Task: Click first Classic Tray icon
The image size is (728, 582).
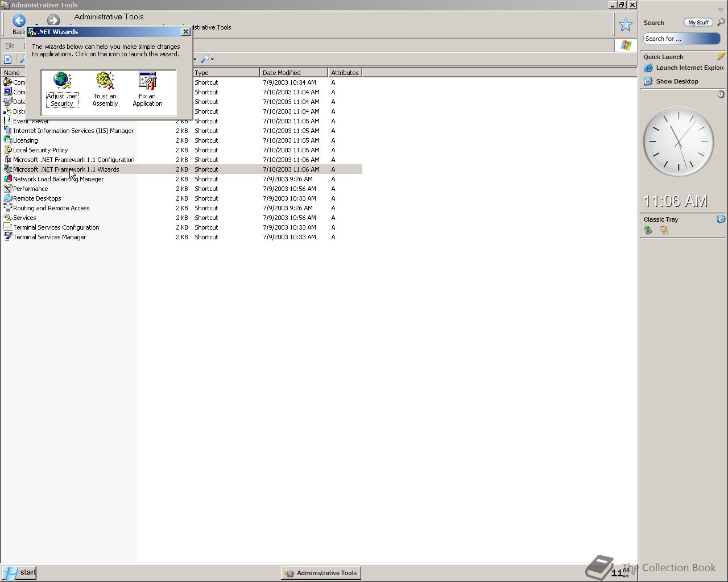Action: click(648, 230)
